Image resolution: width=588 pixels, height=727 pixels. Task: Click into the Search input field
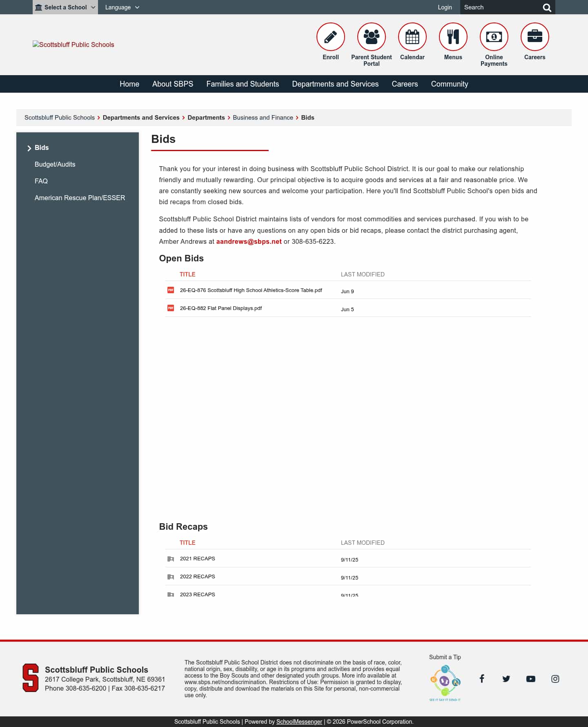(x=500, y=7)
